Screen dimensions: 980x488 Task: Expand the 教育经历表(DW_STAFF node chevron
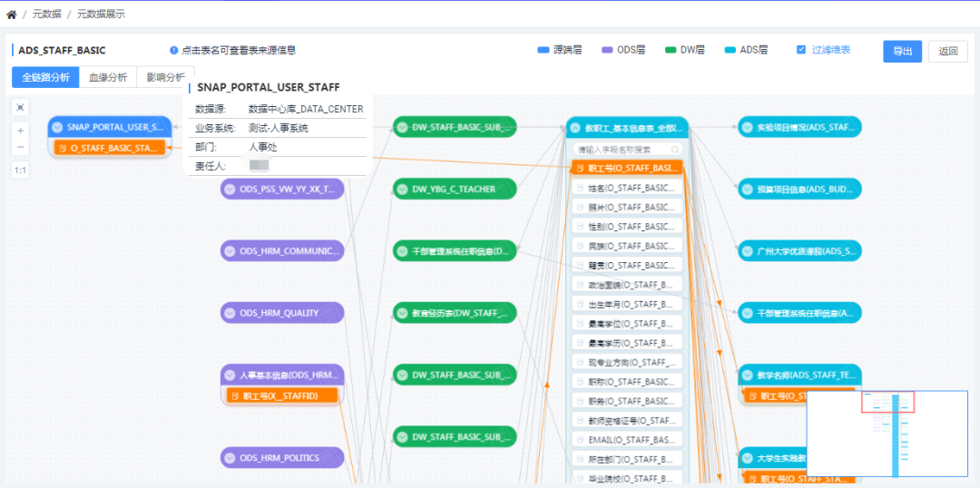tap(403, 313)
